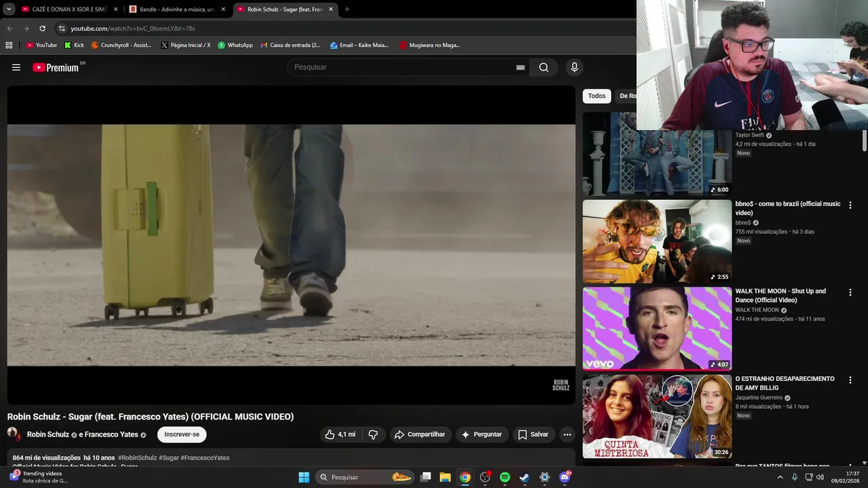This screenshot has height=488, width=868.
Task: Open the Email – Kaike Maia bookmark
Action: click(x=359, y=45)
